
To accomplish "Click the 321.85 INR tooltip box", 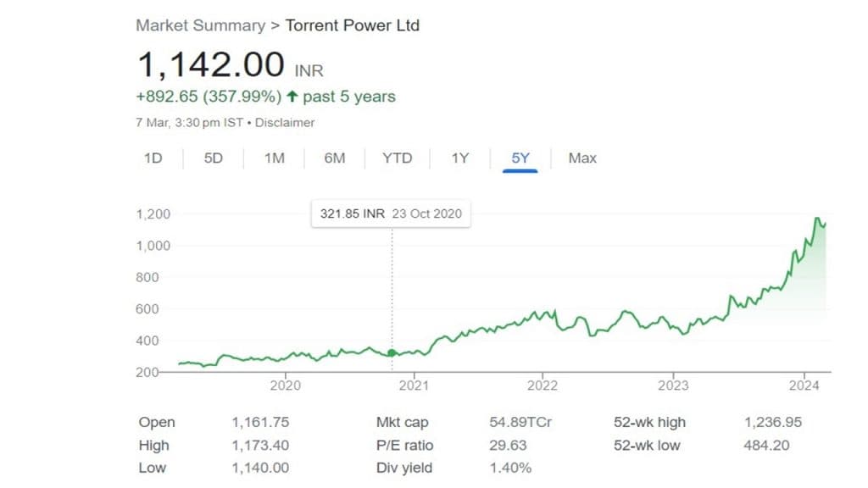I will coord(391,213).
